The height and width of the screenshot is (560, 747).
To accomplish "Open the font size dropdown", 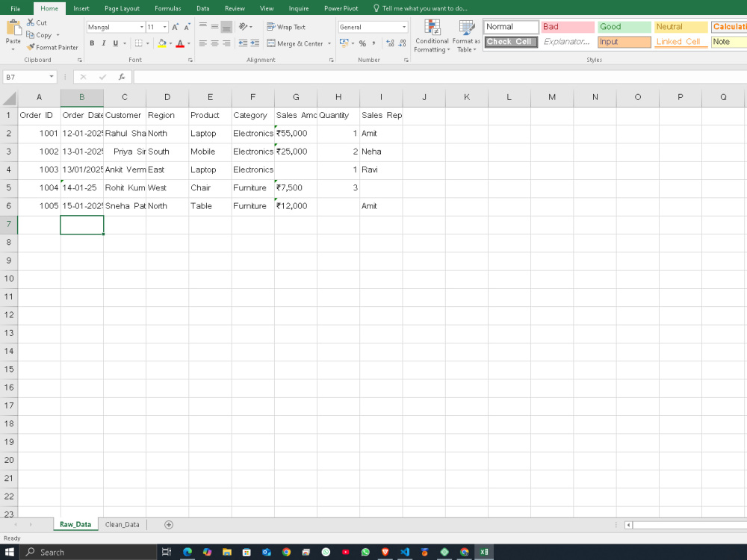I will tap(165, 27).
